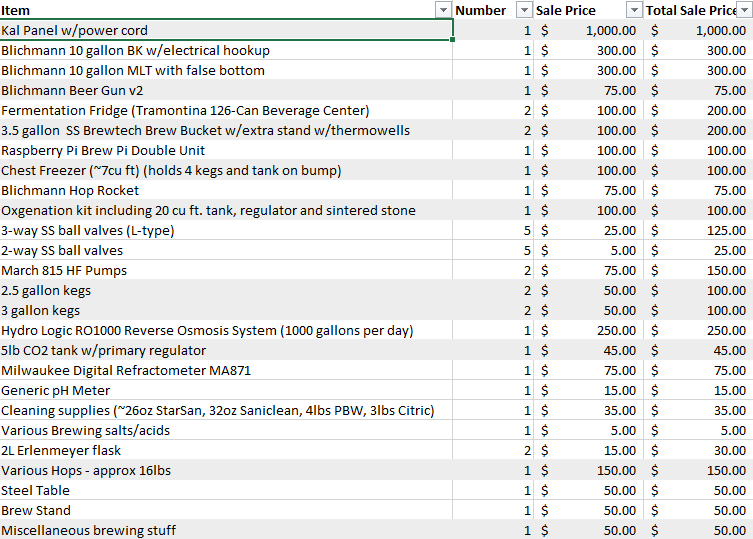
Task: Select cell 'Various Brewing salts/acids'
Action: coord(226,430)
